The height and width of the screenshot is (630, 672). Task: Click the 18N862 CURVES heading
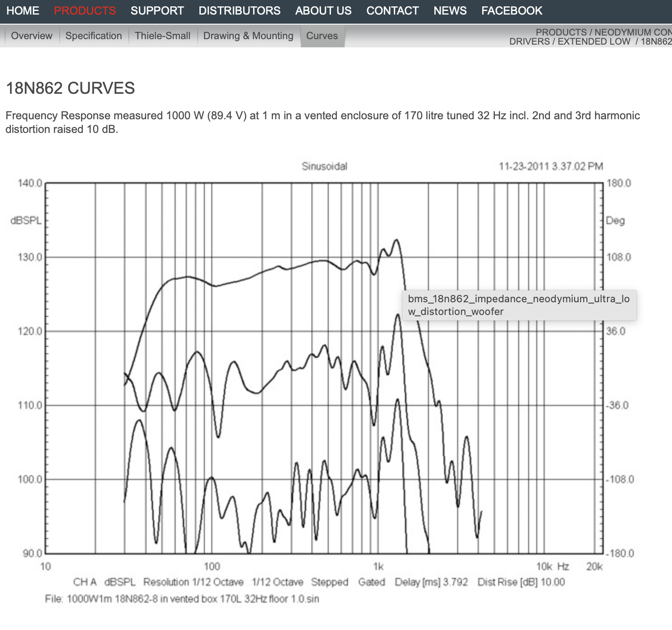[70, 88]
